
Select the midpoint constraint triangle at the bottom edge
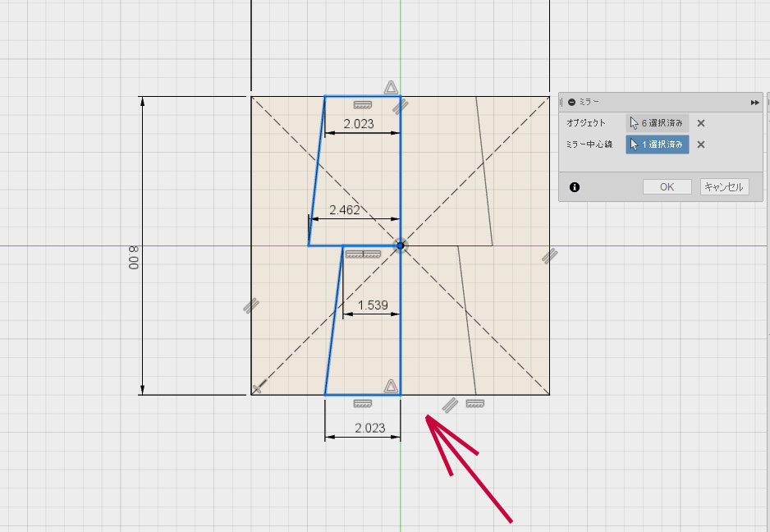pyautogui.click(x=391, y=386)
